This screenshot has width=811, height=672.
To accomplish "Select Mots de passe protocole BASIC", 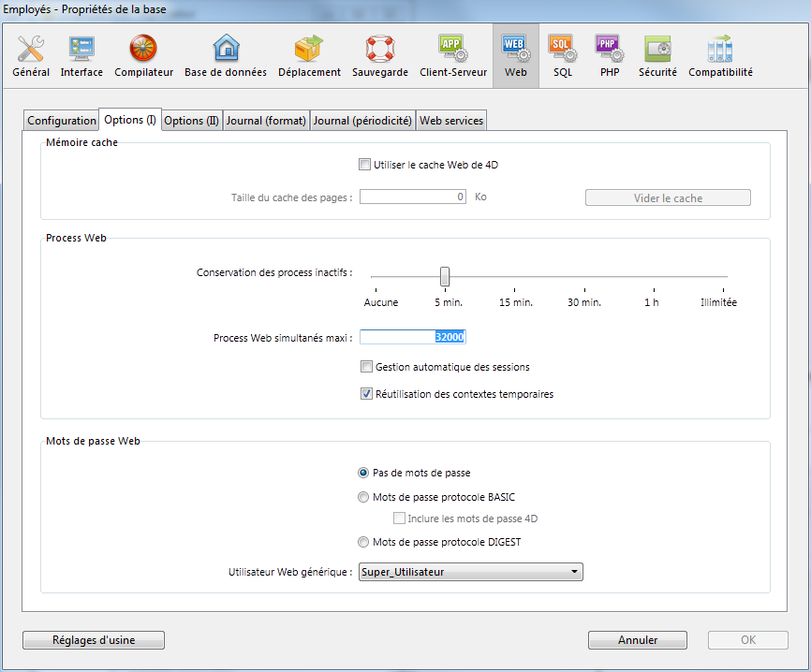I will 363,498.
